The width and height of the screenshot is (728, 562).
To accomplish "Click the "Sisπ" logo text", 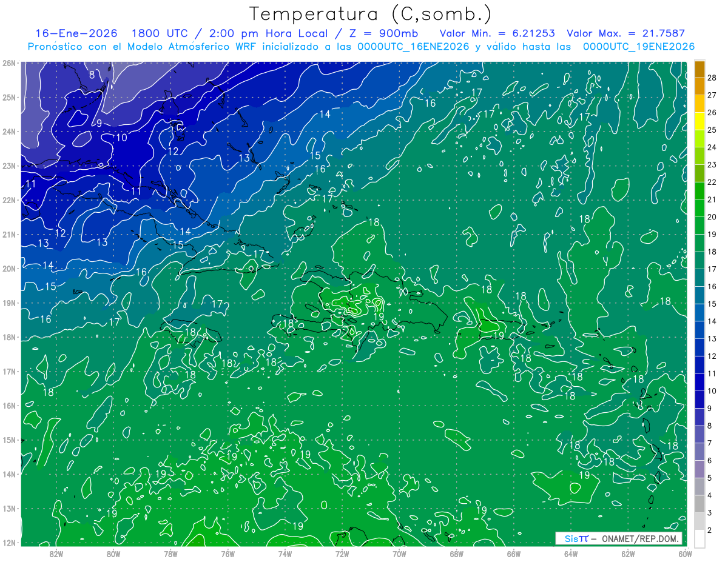I will click(x=576, y=539).
